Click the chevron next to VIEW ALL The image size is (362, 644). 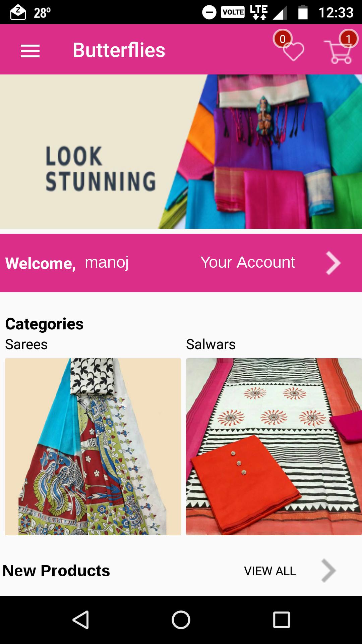point(328,571)
